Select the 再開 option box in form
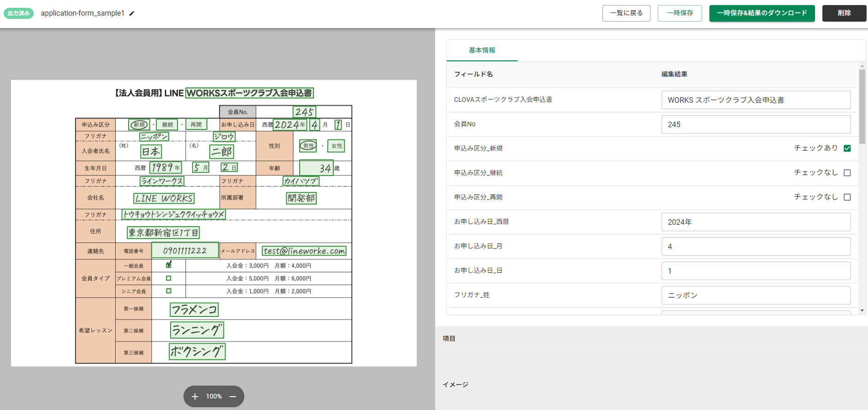The height and width of the screenshot is (410, 868). pos(196,124)
